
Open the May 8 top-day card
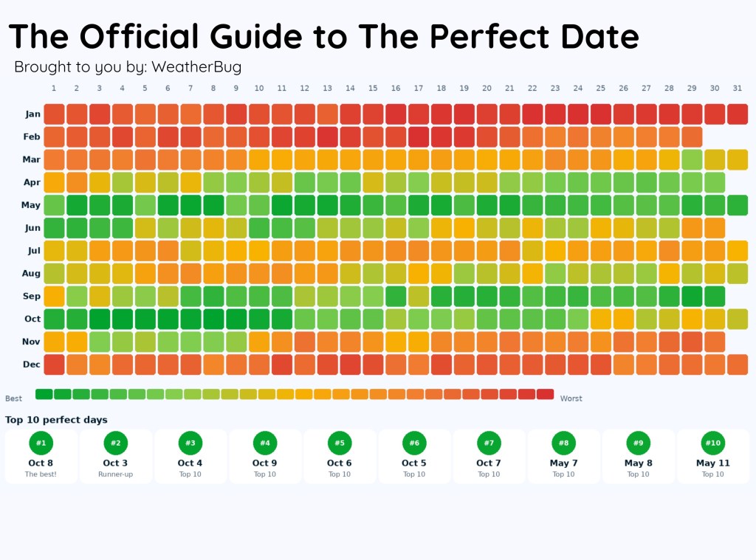click(639, 457)
